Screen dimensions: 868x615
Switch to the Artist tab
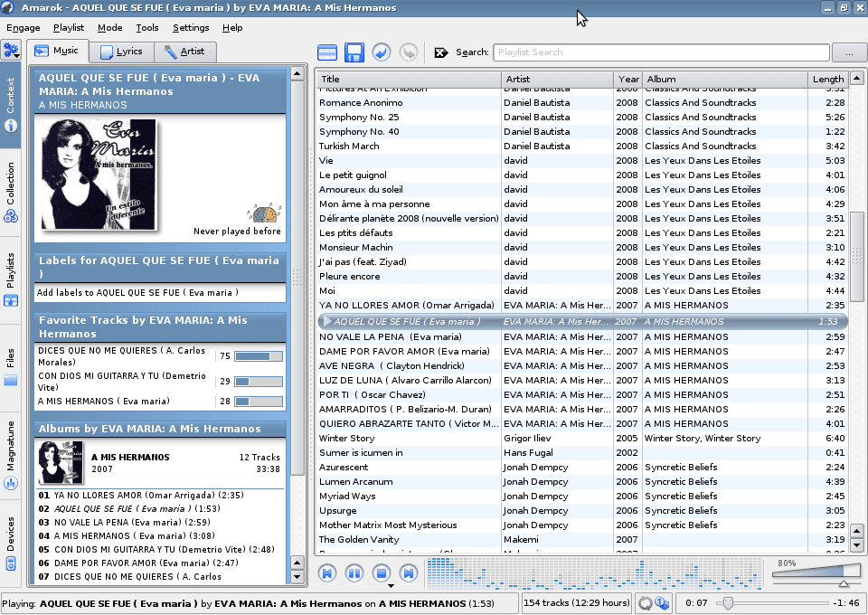click(x=184, y=52)
